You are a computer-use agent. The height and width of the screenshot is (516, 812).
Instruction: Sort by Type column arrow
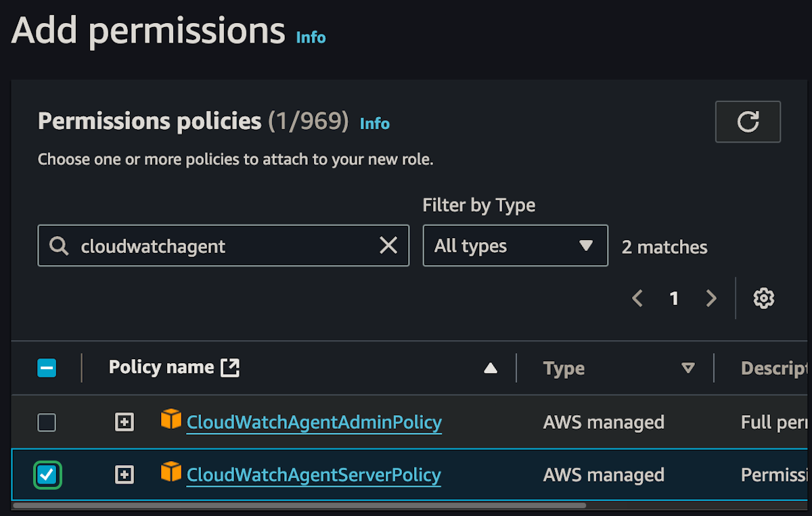point(688,369)
